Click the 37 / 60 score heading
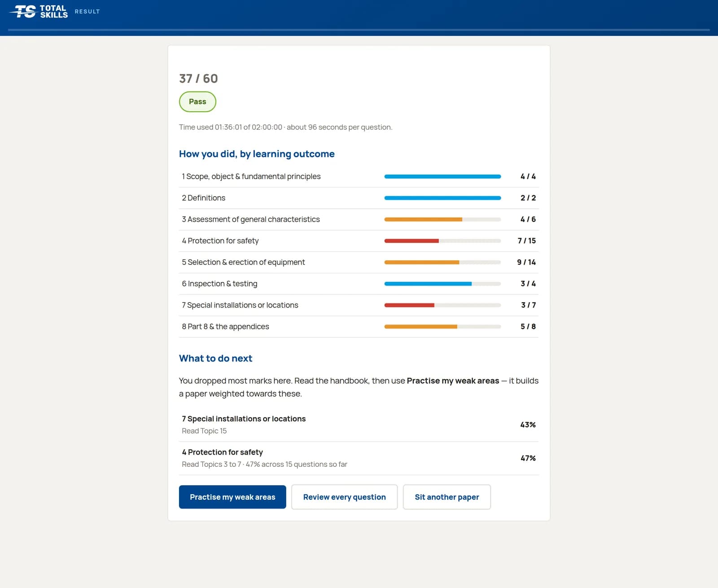 (198, 79)
